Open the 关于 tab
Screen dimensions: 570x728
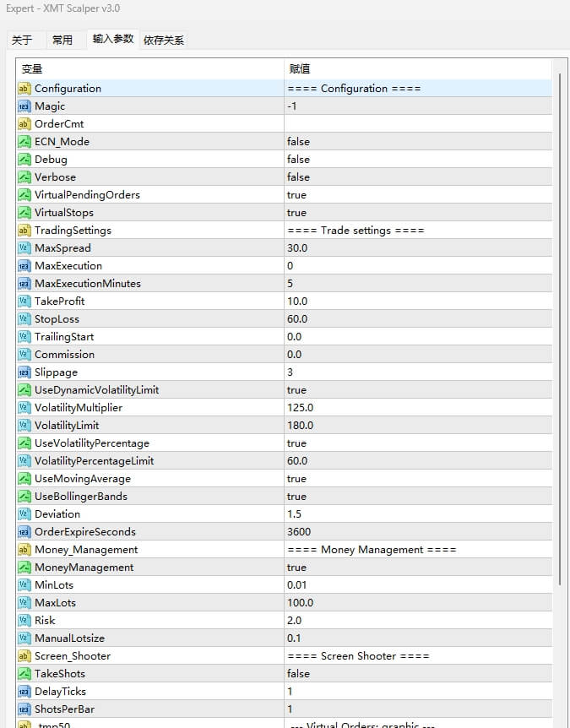point(23,40)
